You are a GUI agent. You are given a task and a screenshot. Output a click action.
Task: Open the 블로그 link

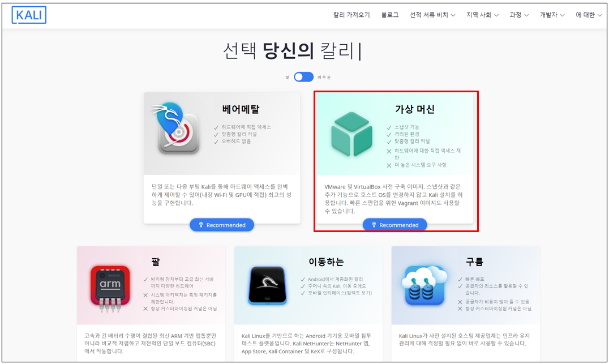389,15
